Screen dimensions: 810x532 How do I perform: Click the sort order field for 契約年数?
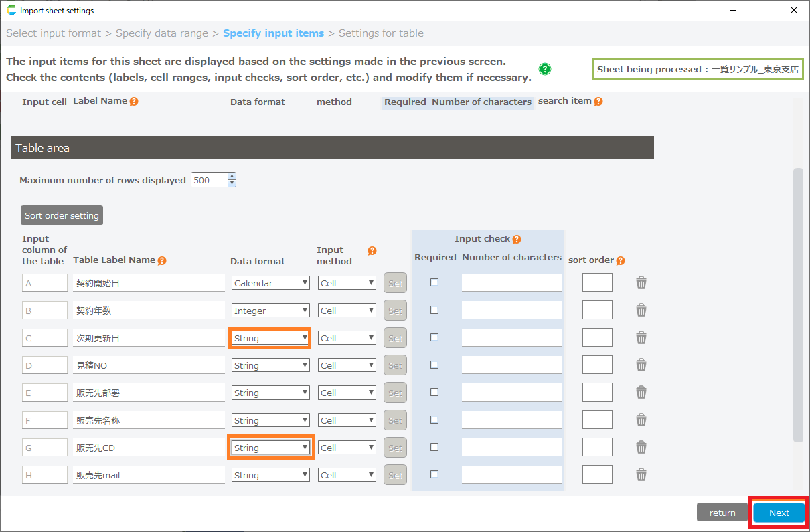(597, 311)
